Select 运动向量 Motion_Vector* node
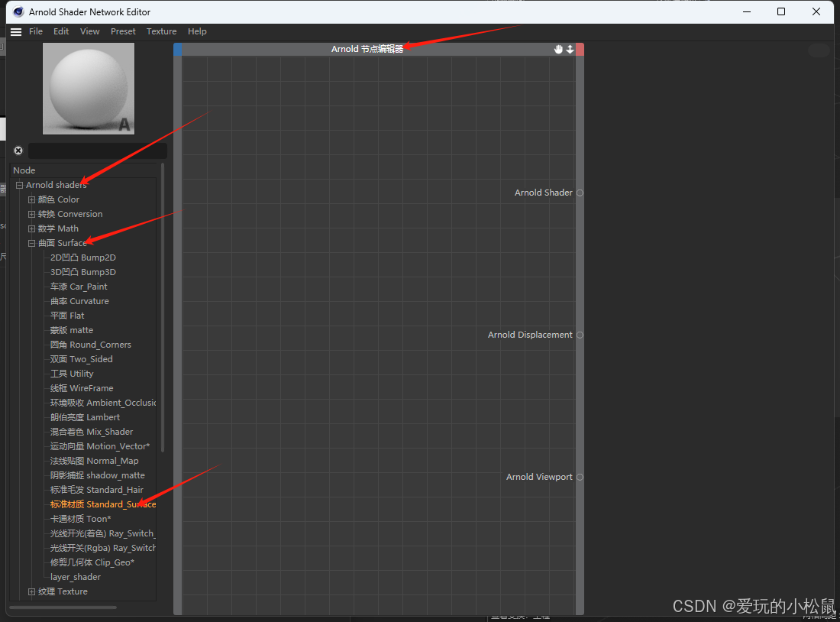The height and width of the screenshot is (622, 840). [100, 445]
